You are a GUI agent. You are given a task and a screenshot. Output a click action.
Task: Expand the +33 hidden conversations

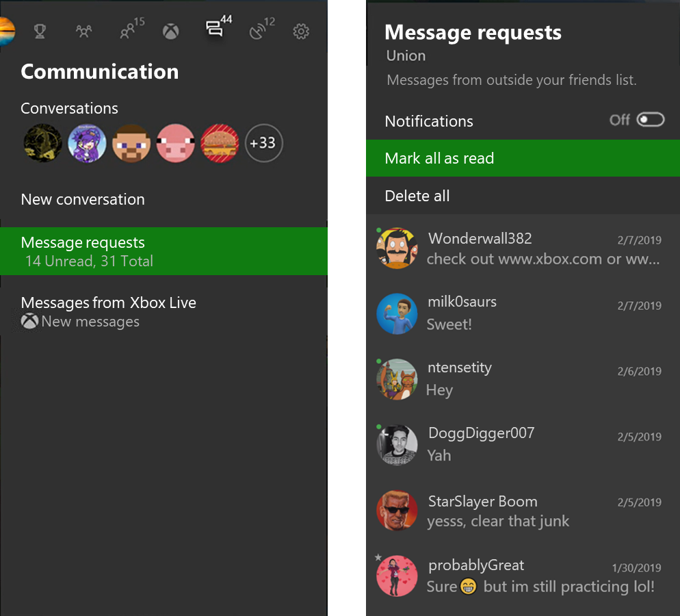(x=263, y=143)
